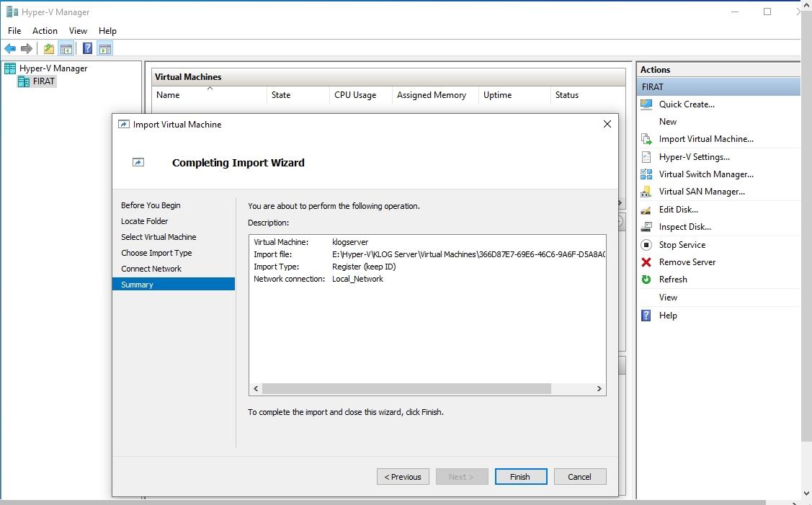The image size is (812, 505).
Task: Sort by the Name column header
Action: click(x=209, y=95)
